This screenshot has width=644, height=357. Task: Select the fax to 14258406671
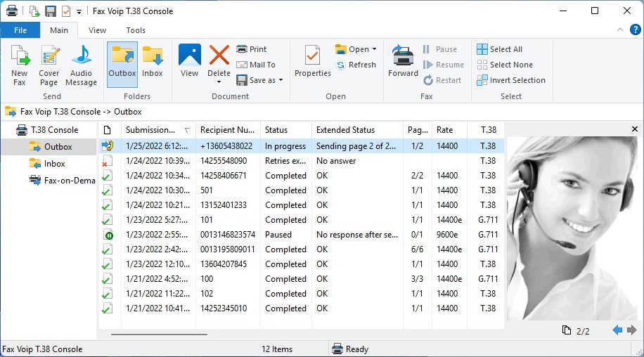[x=302, y=176]
